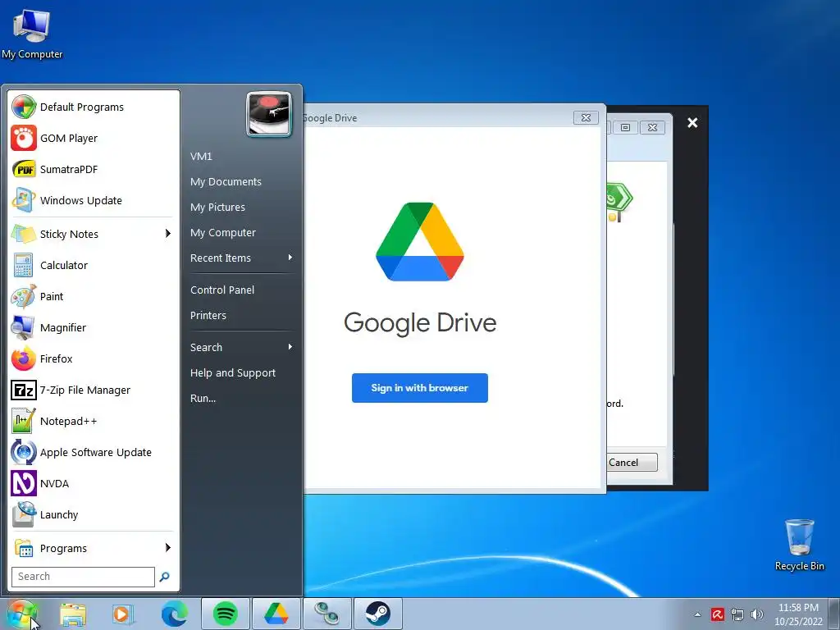Viewport: 840px width, 630px height.
Task: Open Printers from Start menu
Action: pyautogui.click(x=208, y=316)
